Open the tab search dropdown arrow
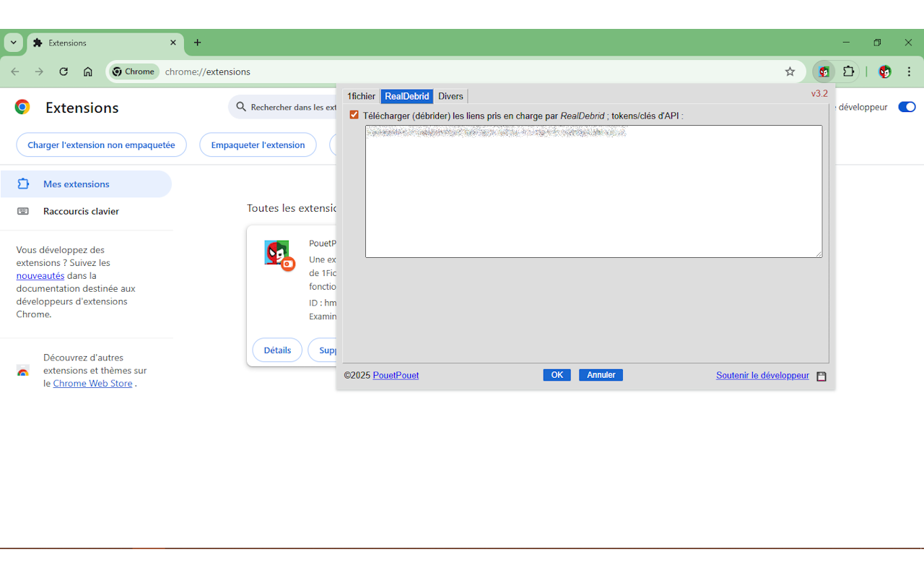924x578 pixels. [x=14, y=43]
